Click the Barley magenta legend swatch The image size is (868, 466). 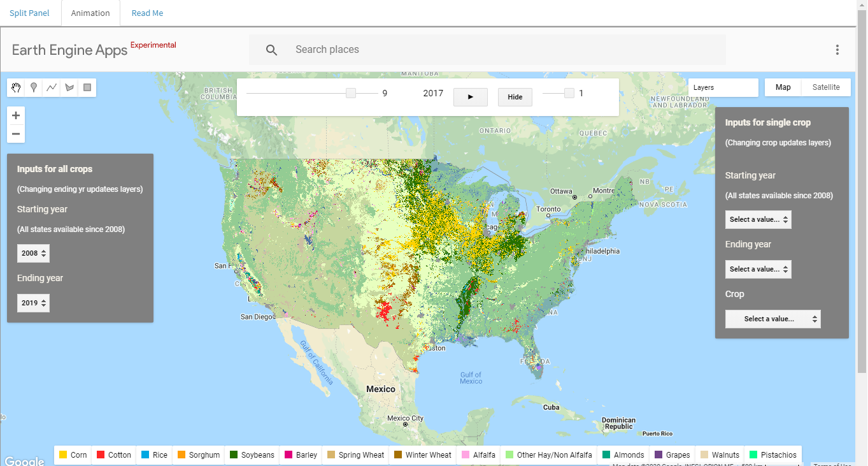click(x=288, y=455)
